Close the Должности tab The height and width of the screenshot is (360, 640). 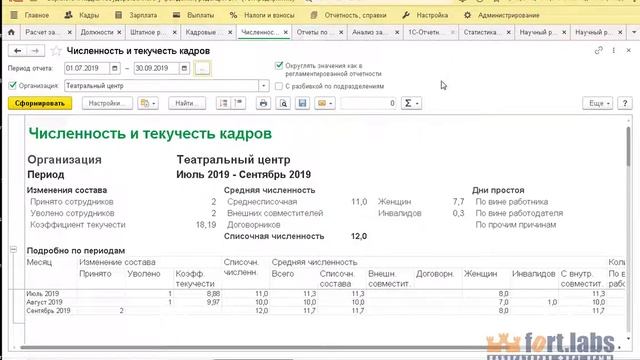119,32
